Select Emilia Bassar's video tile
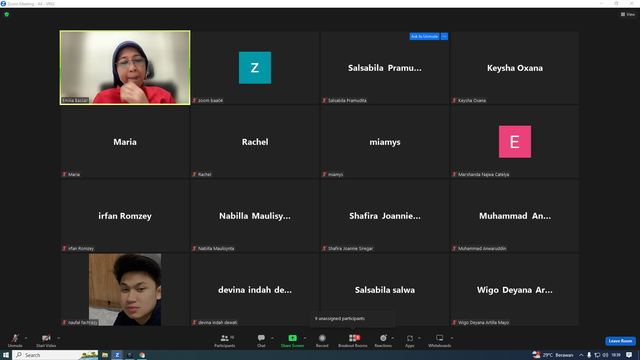 coord(125,68)
